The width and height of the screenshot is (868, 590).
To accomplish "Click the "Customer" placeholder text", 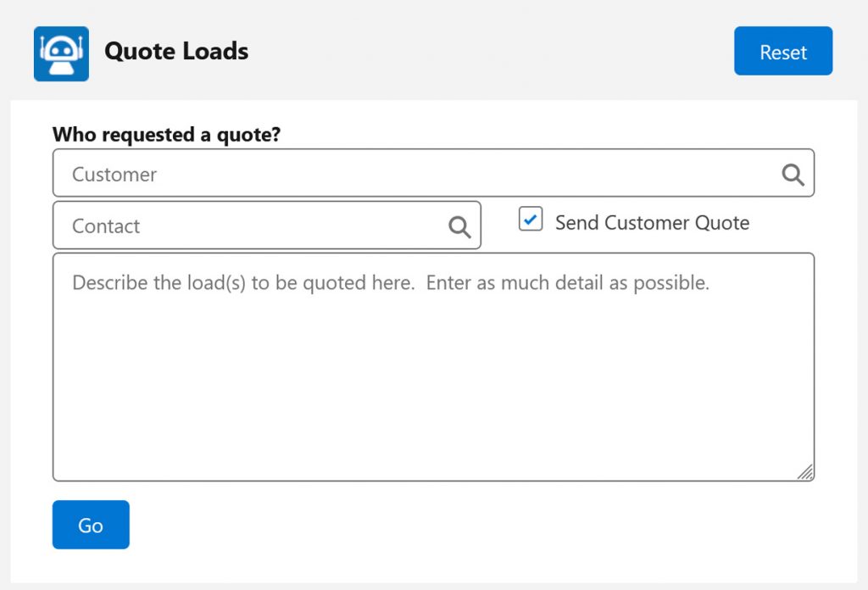I will [x=114, y=175].
